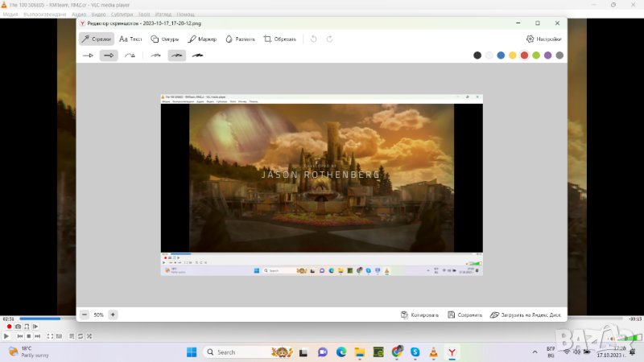Click the Копировать button
Screen dimensions: 644x362
point(419,315)
